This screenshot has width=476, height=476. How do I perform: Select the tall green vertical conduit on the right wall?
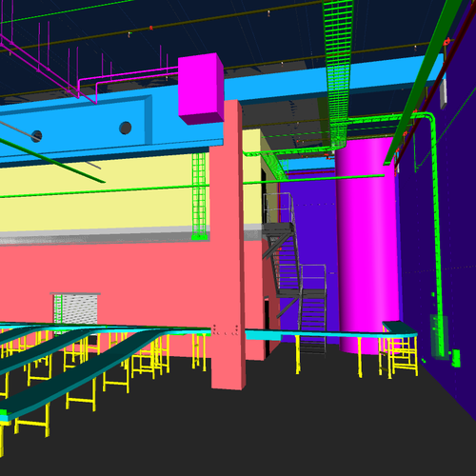click(437, 235)
